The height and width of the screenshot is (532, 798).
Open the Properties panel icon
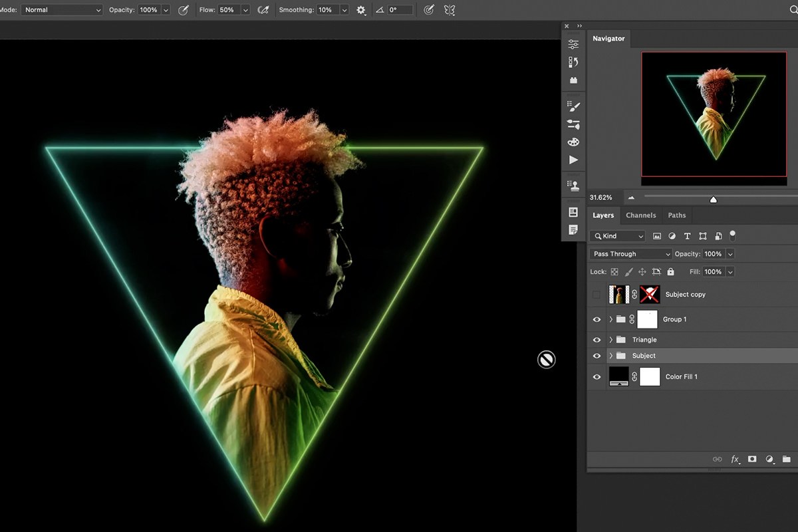573,45
